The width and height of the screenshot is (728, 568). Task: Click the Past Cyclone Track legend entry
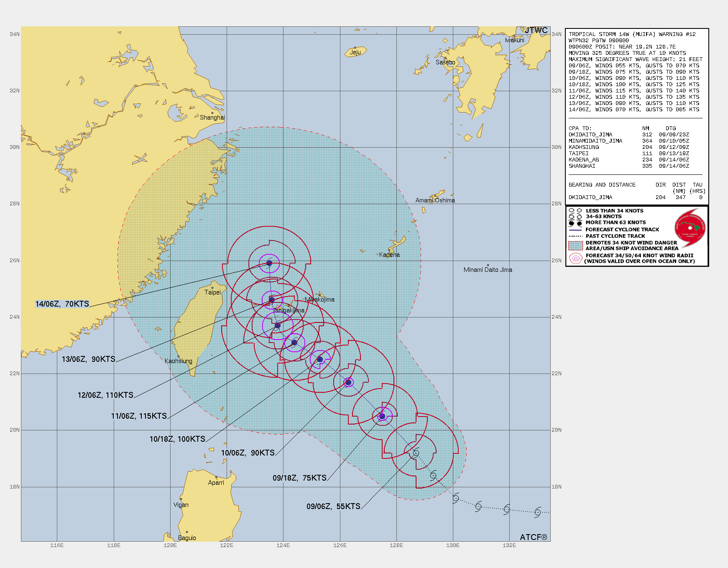click(607, 236)
